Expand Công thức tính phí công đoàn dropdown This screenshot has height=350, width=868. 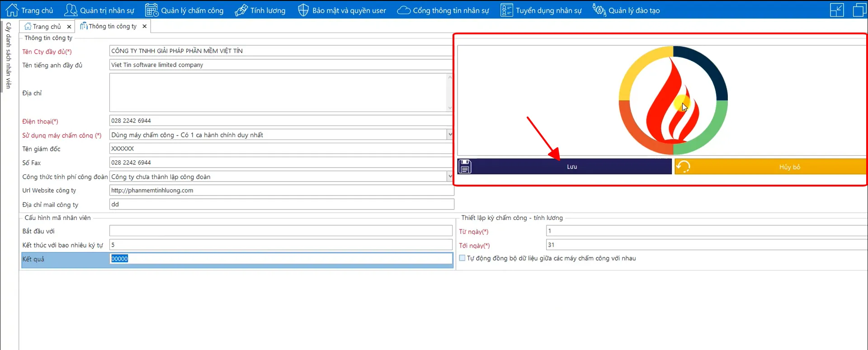[450, 176]
